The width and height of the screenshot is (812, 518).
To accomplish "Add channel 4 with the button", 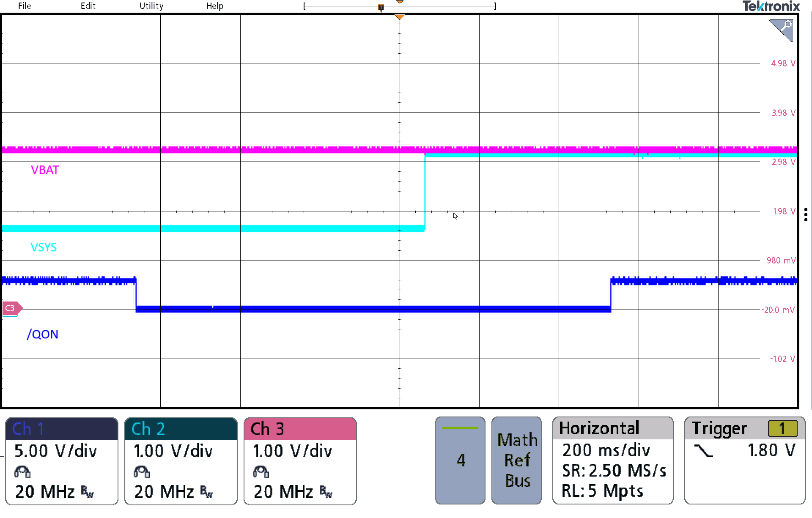I will click(460, 460).
